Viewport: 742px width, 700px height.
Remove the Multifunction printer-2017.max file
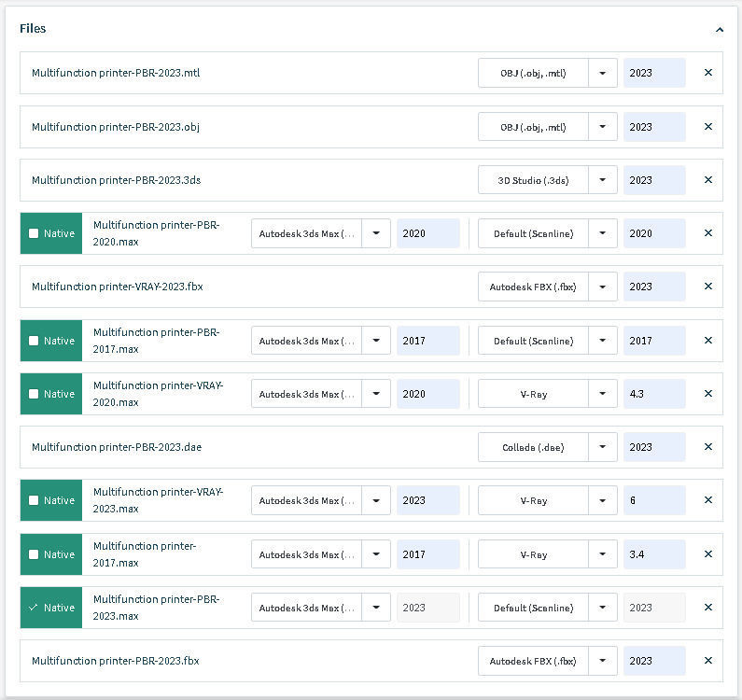pos(708,554)
